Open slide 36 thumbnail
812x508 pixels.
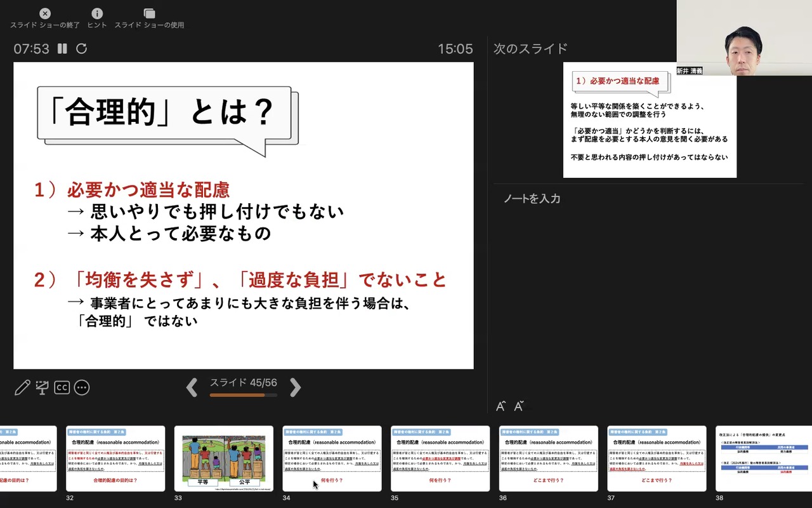point(549,458)
